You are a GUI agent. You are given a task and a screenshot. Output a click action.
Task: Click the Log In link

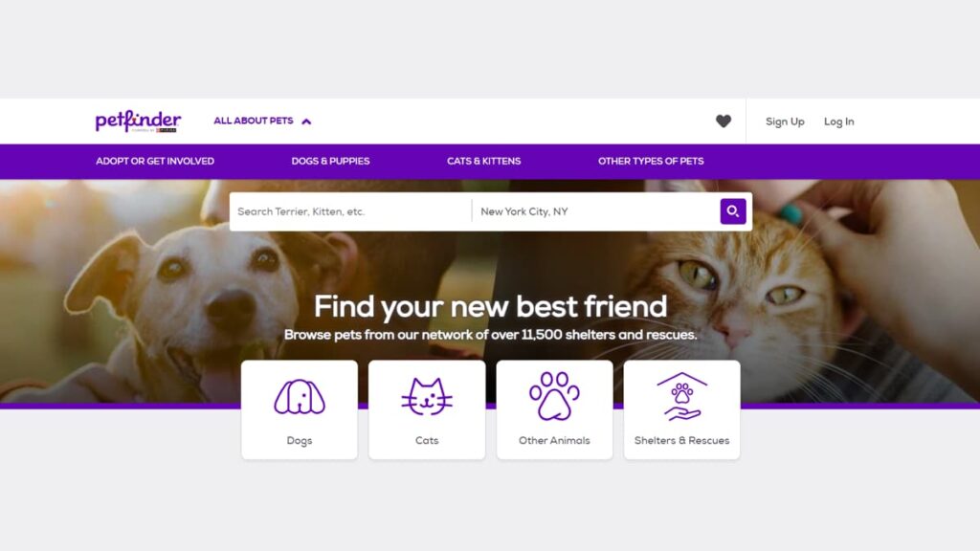pyautogui.click(x=838, y=121)
